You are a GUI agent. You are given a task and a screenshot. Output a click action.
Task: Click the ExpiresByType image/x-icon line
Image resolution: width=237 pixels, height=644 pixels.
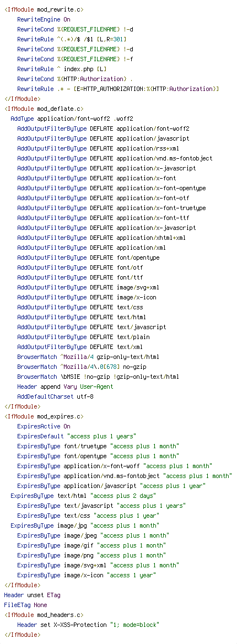[87, 575]
